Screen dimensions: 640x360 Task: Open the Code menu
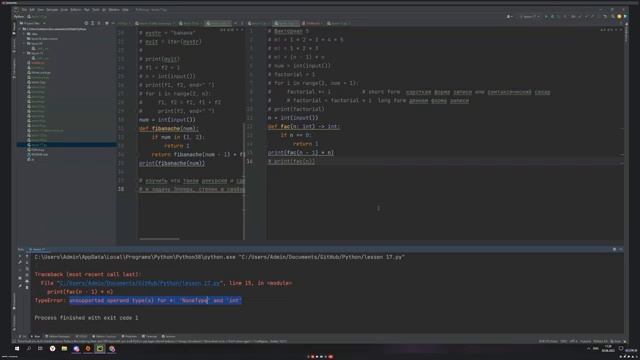(64, 10)
